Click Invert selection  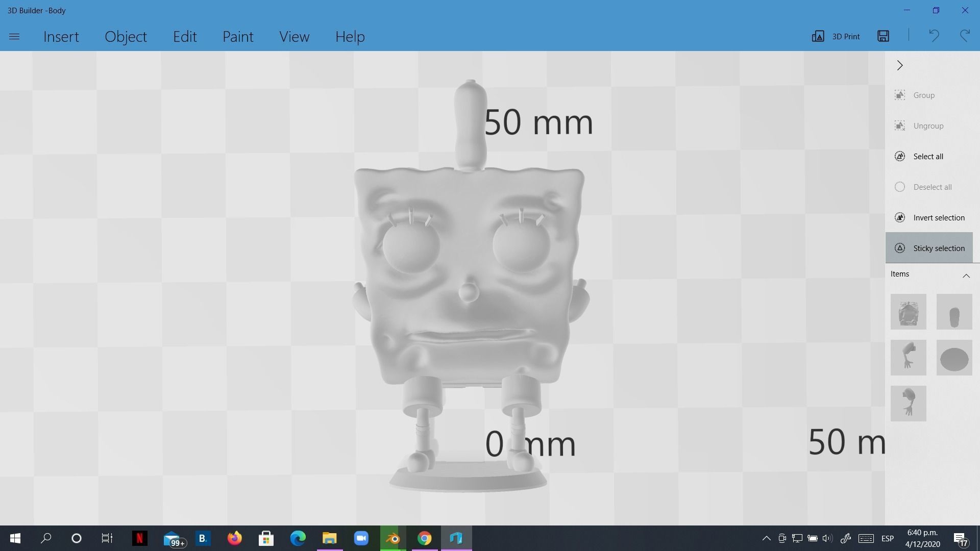coord(929,218)
